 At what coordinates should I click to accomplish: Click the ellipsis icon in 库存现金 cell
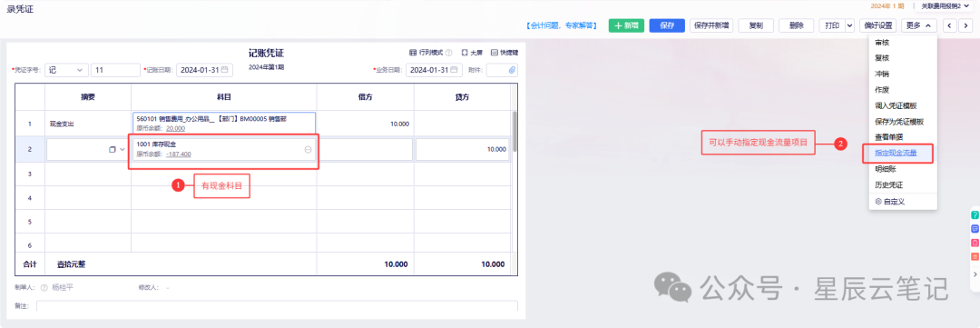click(x=309, y=150)
